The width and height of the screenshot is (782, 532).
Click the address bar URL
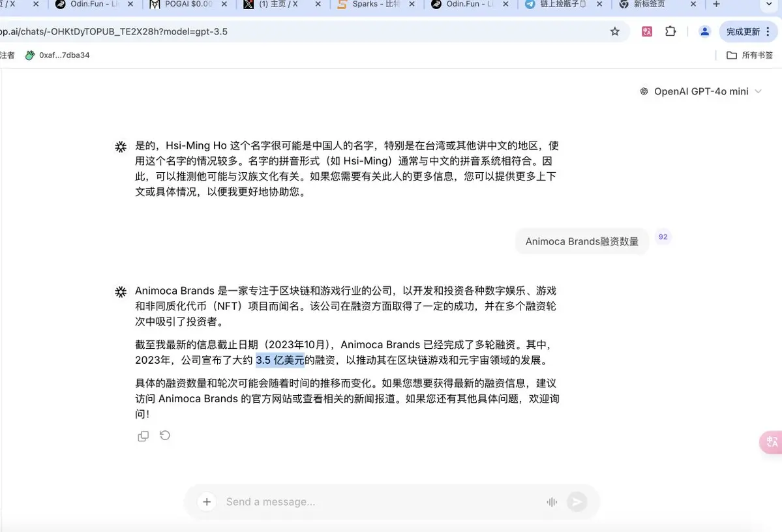tap(113, 31)
